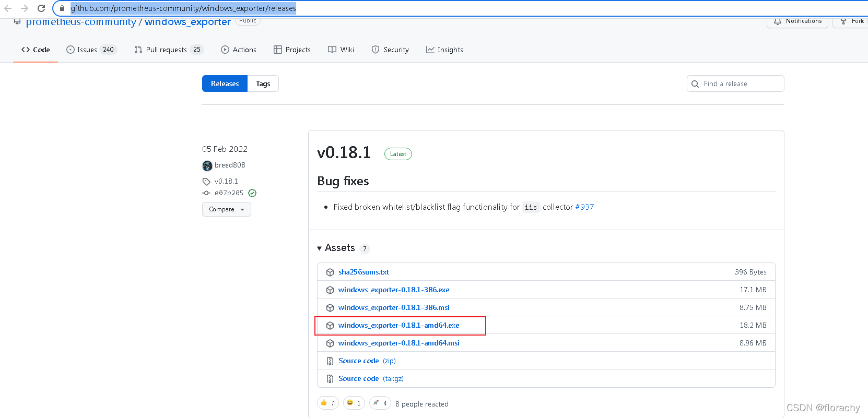
Task: Open the Issues tab
Action: [x=91, y=50]
